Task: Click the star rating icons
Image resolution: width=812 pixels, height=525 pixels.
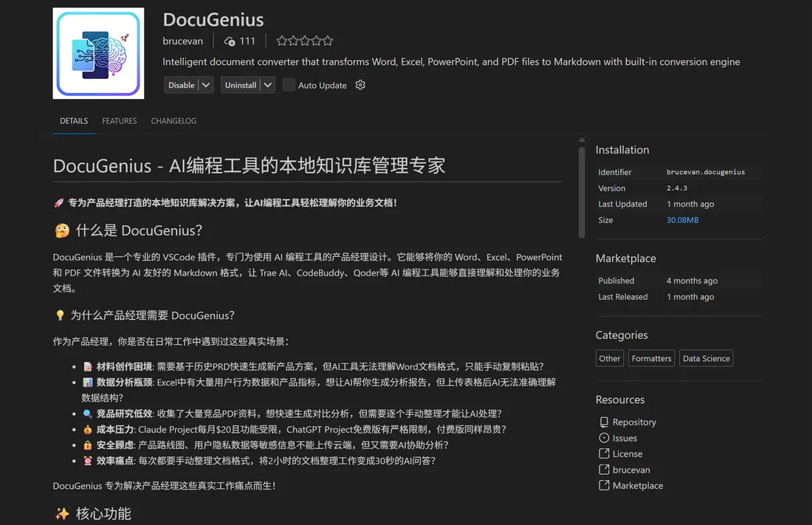Action: point(304,41)
